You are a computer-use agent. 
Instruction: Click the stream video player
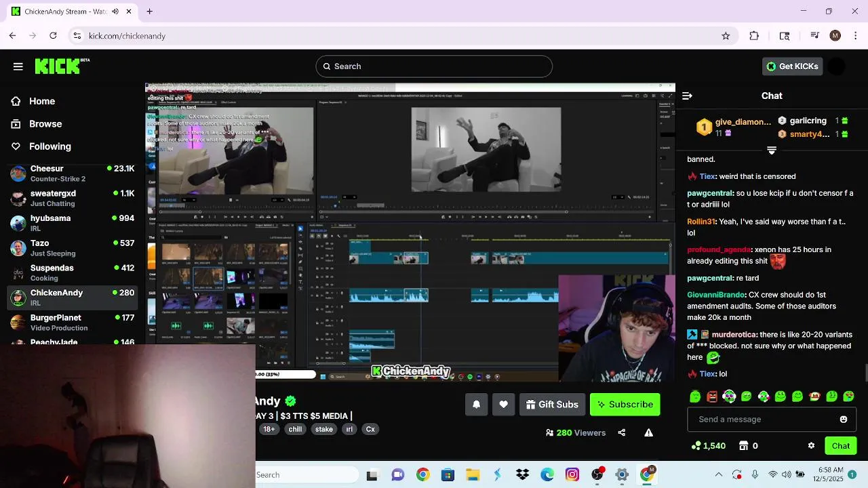click(x=410, y=232)
